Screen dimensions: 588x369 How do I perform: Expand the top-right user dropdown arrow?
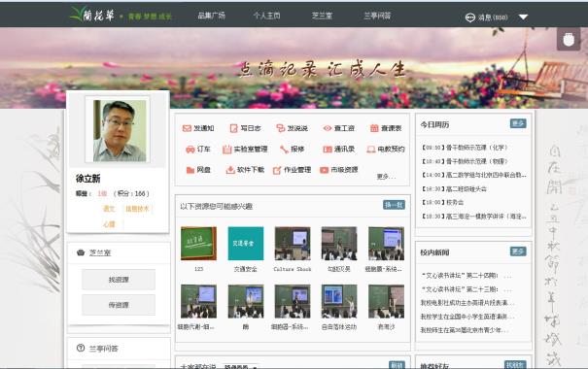click(x=523, y=17)
